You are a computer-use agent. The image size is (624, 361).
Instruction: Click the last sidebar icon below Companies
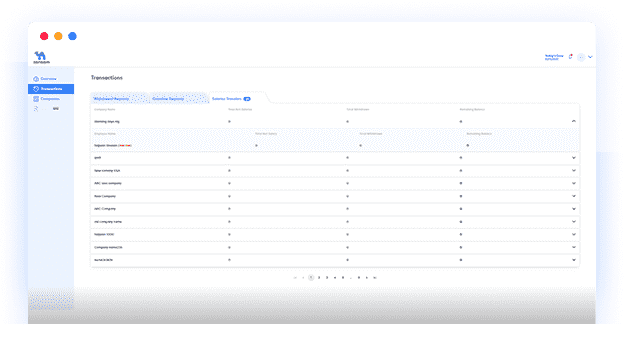click(36, 109)
